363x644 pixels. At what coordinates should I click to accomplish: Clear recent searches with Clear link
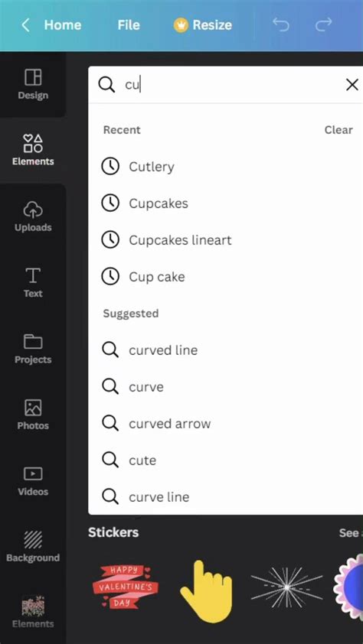(x=338, y=130)
